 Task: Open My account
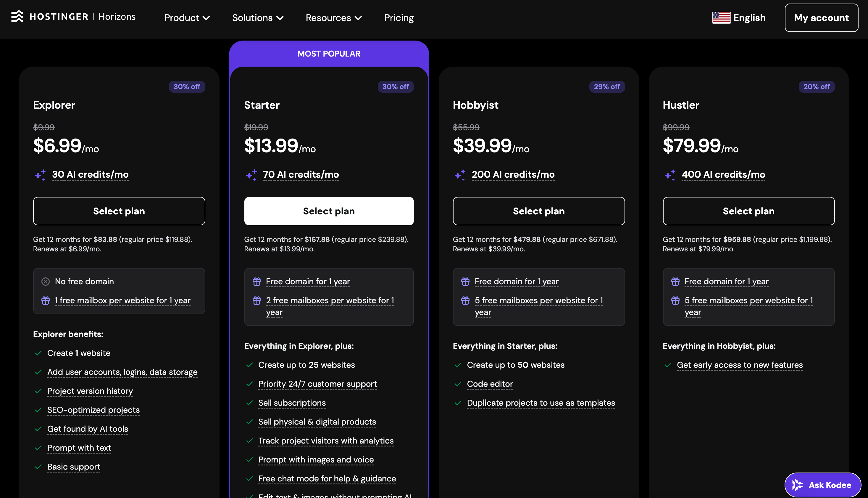click(x=821, y=18)
